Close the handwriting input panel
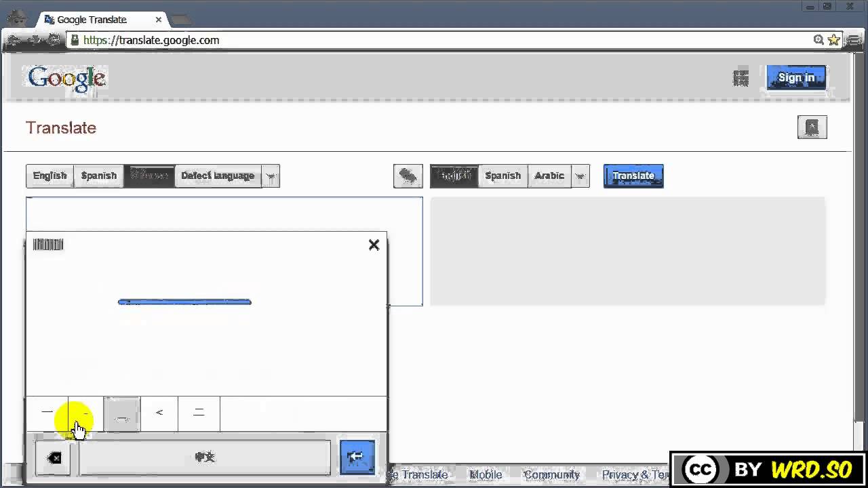The width and height of the screenshot is (868, 488). 374,245
